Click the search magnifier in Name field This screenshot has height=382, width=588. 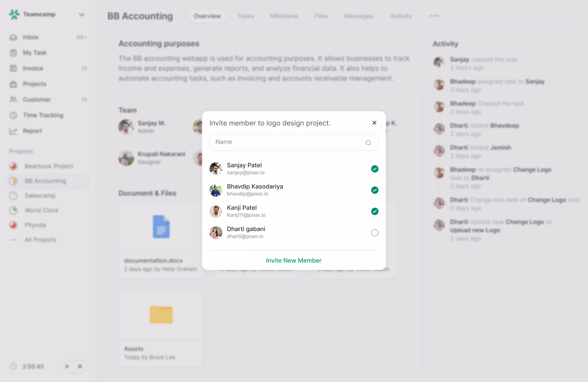368,142
